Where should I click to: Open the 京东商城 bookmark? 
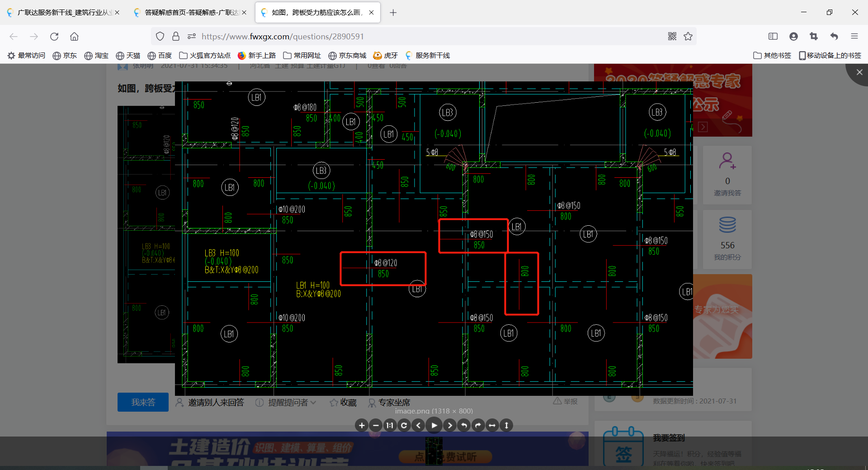pos(347,55)
